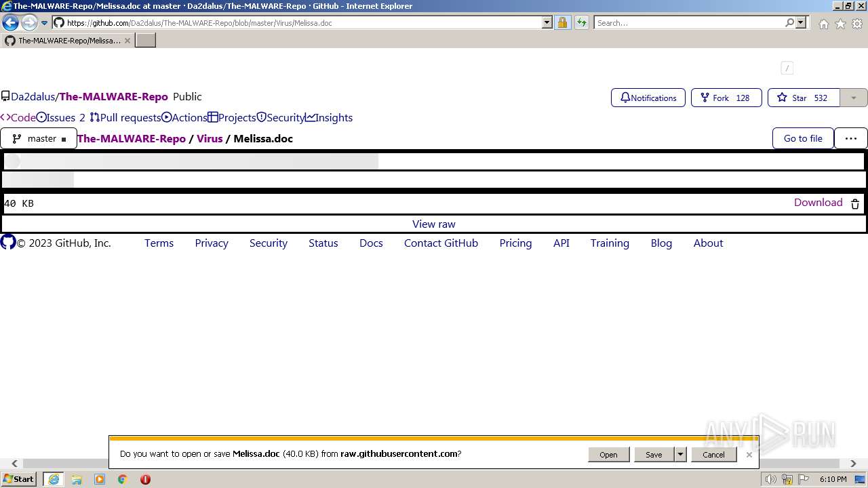The width and height of the screenshot is (868, 488).
Task: Open the File Explorer taskbar icon
Action: [x=77, y=479]
